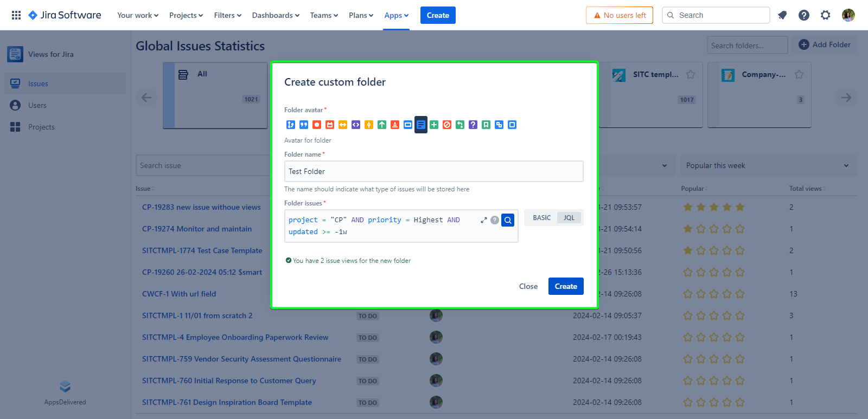Close the Create custom folder dialog
Image resolution: width=868 pixels, height=419 pixels.
[x=528, y=286]
